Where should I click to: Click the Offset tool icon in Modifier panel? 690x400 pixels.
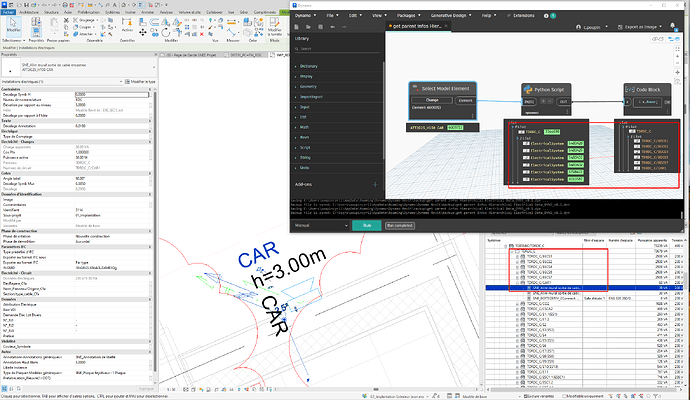pyautogui.click(x=154, y=22)
